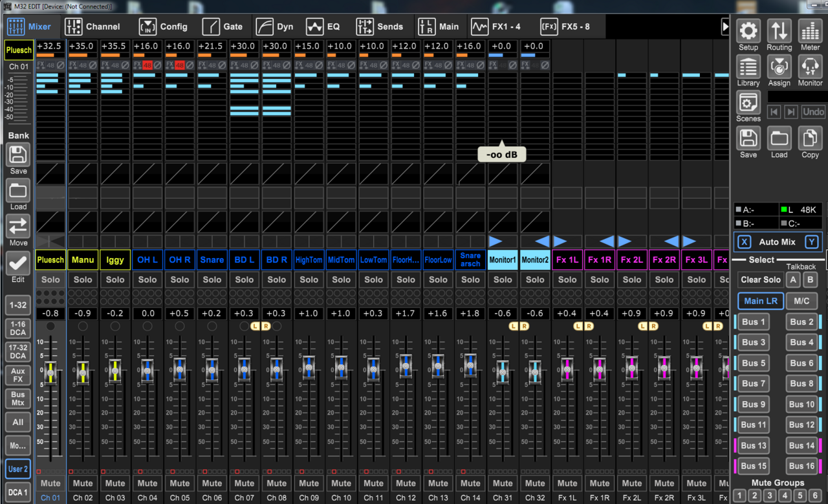Viewport: 828px width, 504px height.
Task: Solo the Snare channel
Action: click(212, 279)
